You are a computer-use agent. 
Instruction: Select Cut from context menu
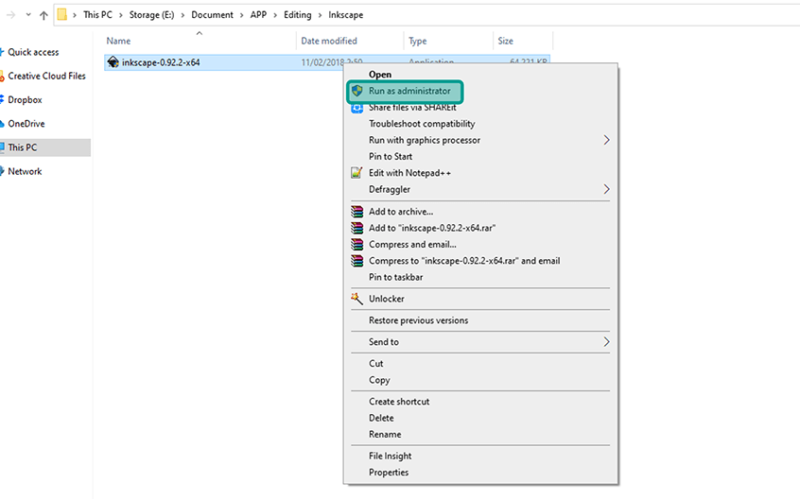(376, 363)
